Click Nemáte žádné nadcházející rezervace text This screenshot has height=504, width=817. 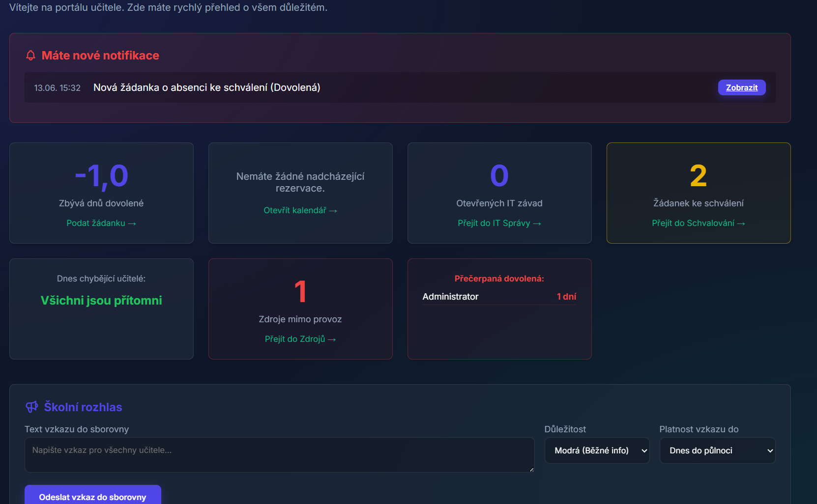[300, 182]
